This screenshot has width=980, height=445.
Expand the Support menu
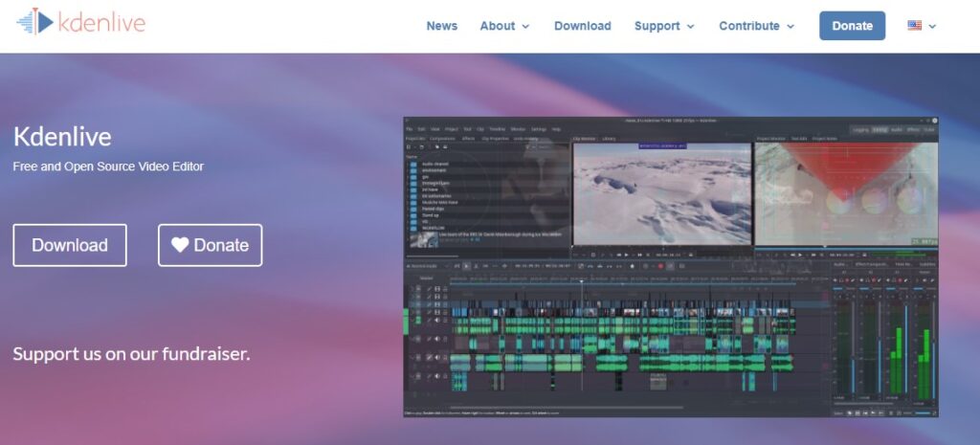click(664, 26)
